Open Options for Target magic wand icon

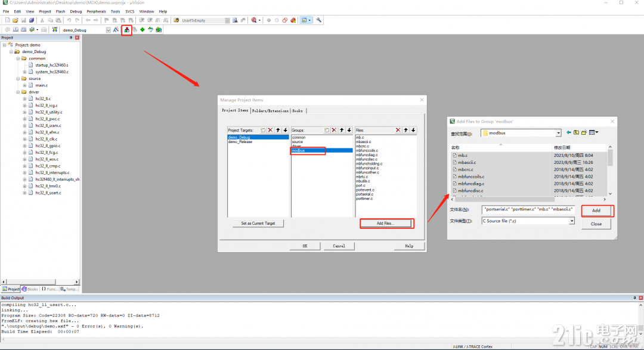click(116, 30)
